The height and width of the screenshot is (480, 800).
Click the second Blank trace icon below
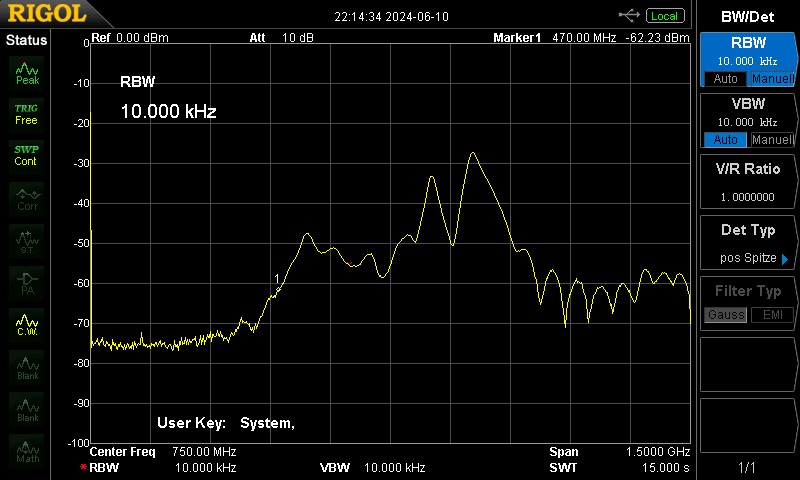point(27,410)
